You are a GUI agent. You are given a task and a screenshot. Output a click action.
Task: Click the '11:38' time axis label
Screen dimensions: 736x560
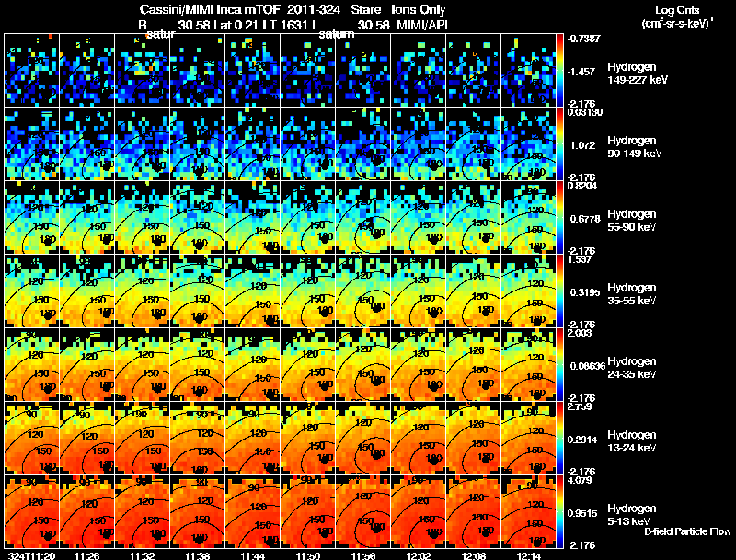pos(197,556)
